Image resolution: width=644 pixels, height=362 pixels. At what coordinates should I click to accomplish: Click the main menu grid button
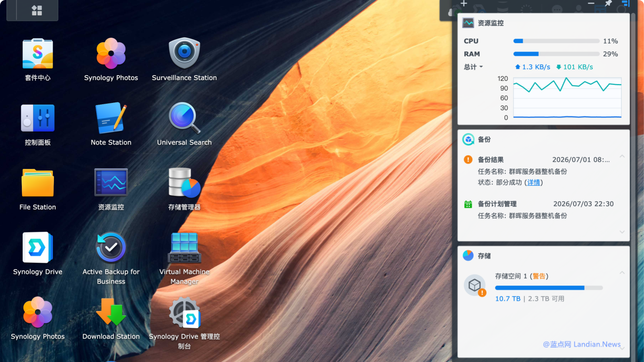point(37,10)
